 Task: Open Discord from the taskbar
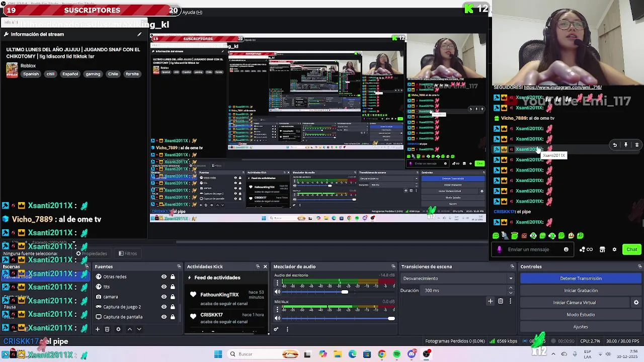tap(412, 354)
